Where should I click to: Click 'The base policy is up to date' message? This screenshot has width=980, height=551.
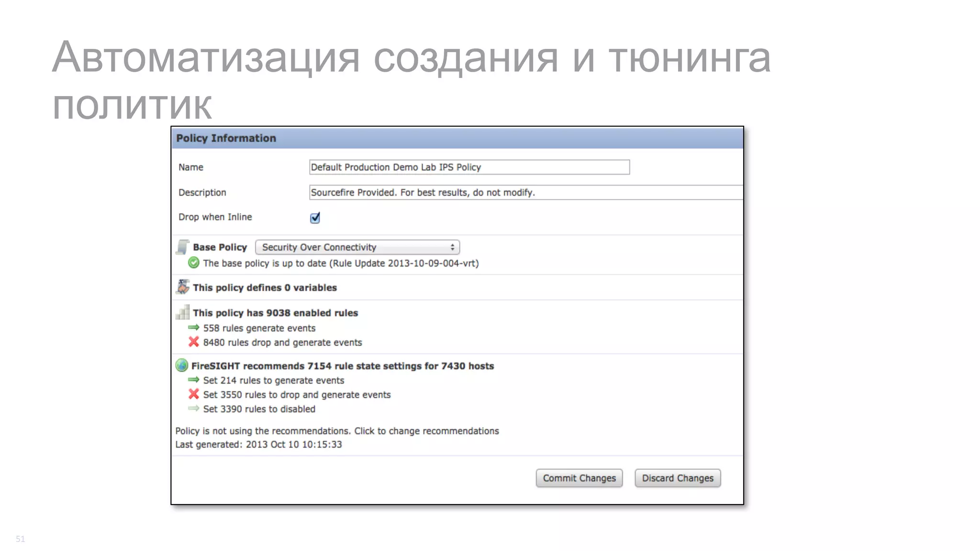click(341, 263)
